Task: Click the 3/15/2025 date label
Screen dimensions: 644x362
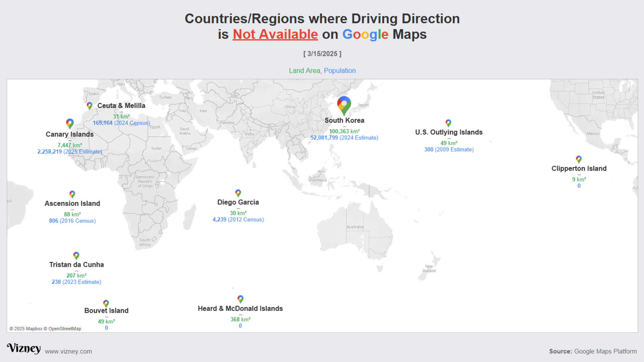Action: point(322,54)
